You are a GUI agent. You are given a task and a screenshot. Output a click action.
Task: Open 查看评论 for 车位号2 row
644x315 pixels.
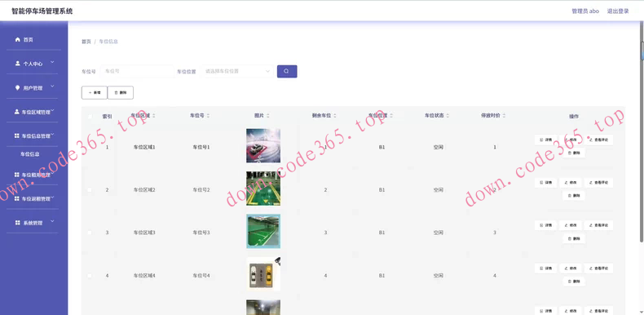tap(598, 183)
